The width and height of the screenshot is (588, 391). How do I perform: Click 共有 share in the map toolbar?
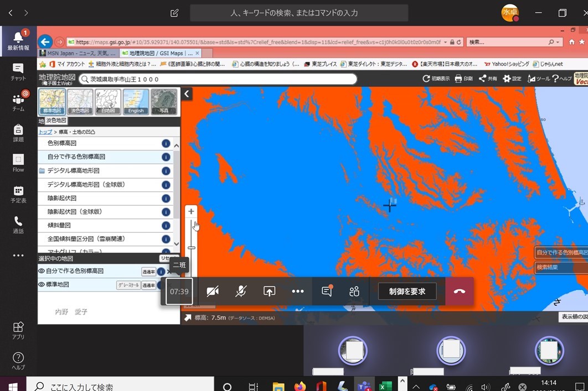pyautogui.click(x=488, y=79)
